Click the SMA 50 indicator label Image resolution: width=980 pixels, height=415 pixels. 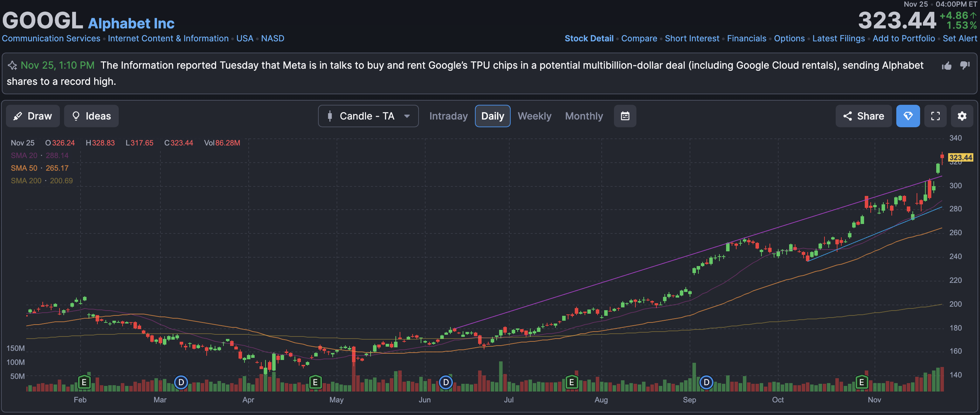pyautogui.click(x=24, y=168)
